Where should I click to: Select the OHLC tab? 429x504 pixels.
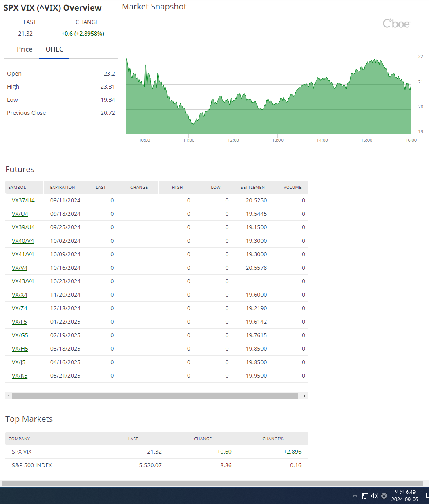54,49
